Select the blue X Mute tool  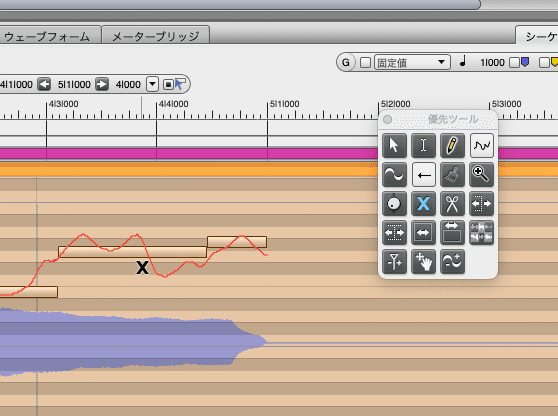[x=423, y=204]
